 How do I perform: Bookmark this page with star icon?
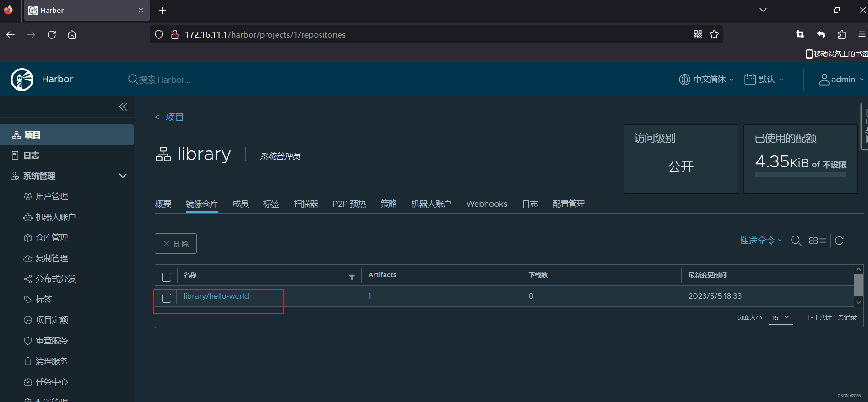click(714, 34)
